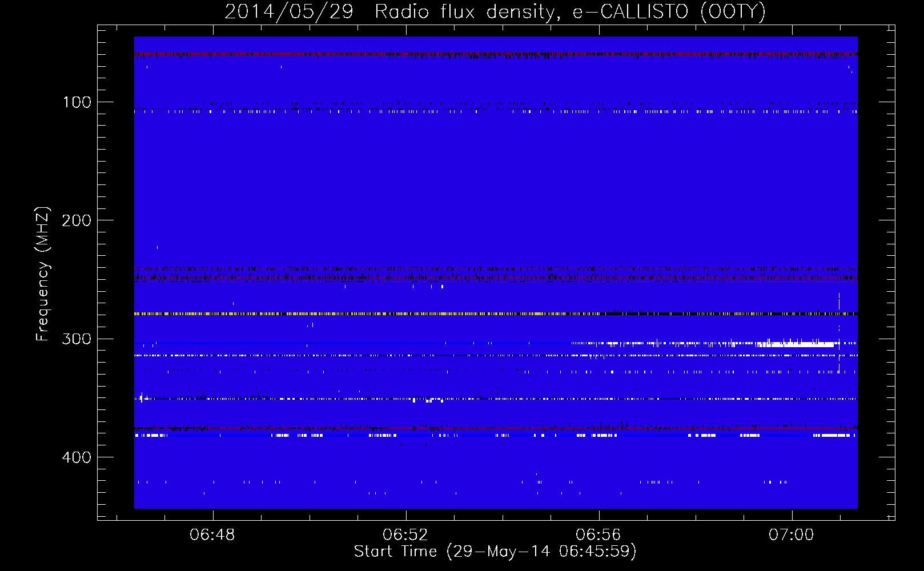The height and width of the screenshot is (571, 924).
Task: Click the 200 frequency tick label
Action: 77,221
